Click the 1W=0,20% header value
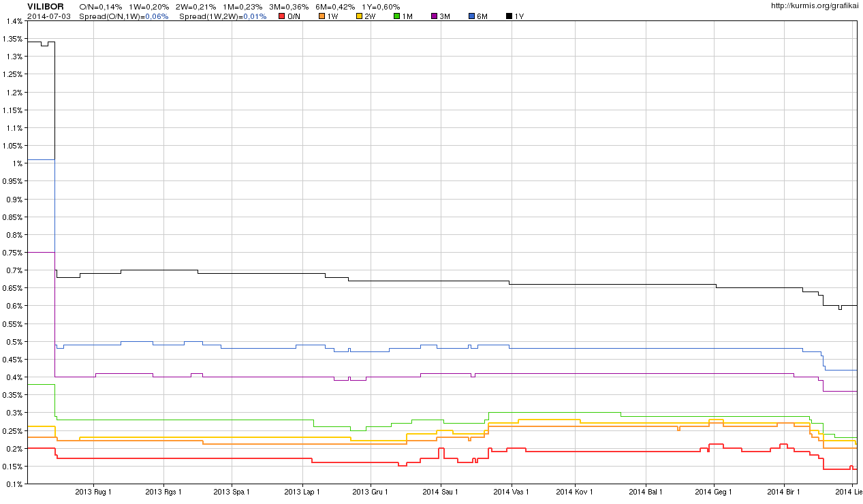Screen dimensions: 863x504 click(149, 7)
